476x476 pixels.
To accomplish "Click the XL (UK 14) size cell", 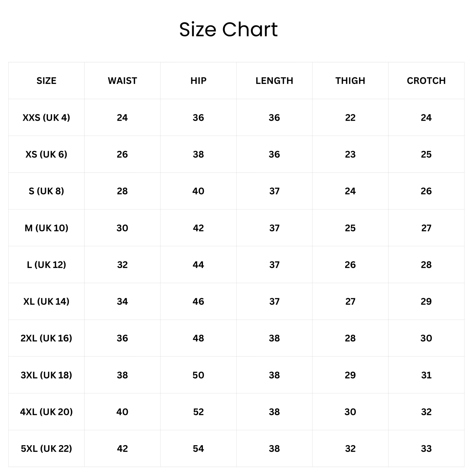I will click(x=46, y=301).
